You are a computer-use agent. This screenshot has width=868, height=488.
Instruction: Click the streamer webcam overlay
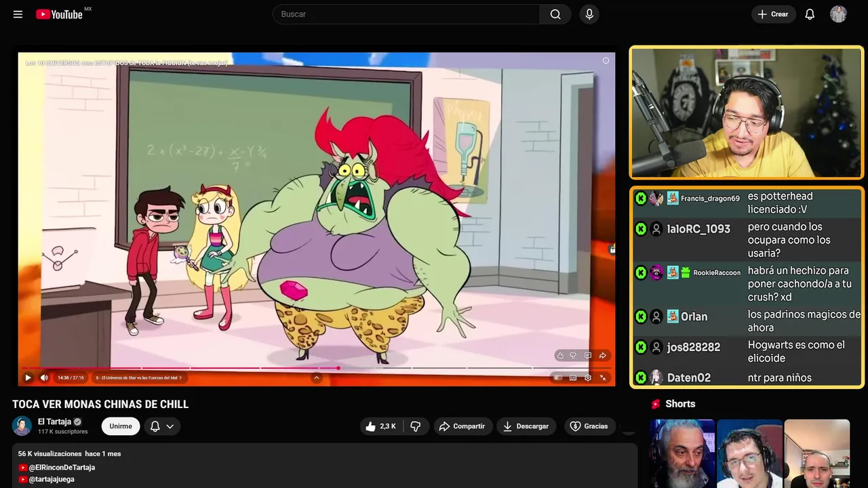click(747, 113)
